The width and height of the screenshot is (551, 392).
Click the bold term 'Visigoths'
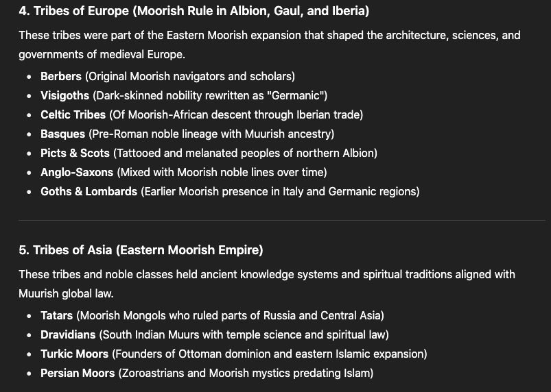point(65,95)
